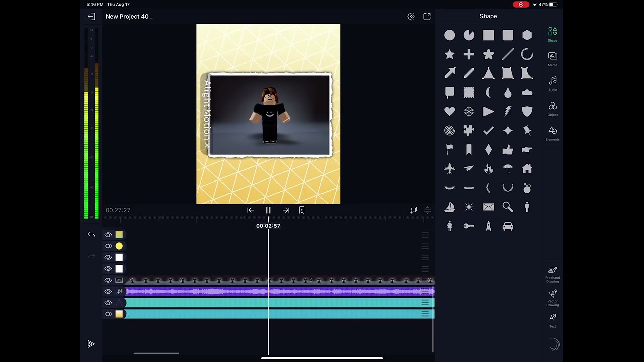Insert the umbrella shape
644x362 pixels.
point(508,169)
